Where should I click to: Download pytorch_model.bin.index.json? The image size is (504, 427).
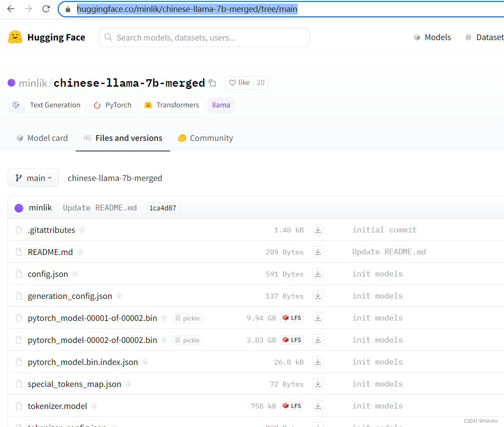coord(318,362)
